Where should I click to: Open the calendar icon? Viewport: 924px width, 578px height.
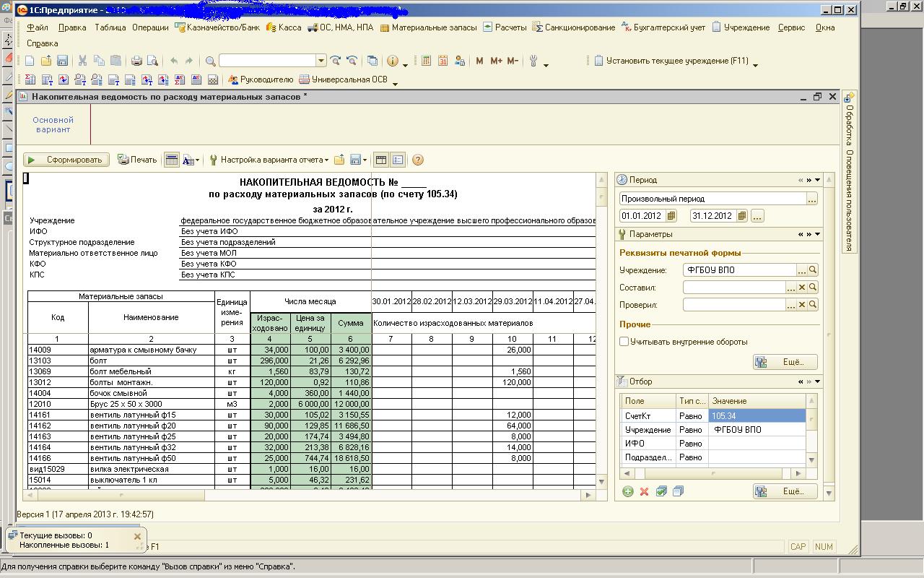click(x=443, y=61)
